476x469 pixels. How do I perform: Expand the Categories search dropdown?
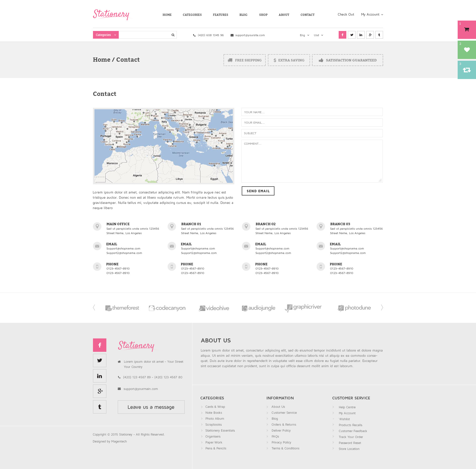click(106, 35)
